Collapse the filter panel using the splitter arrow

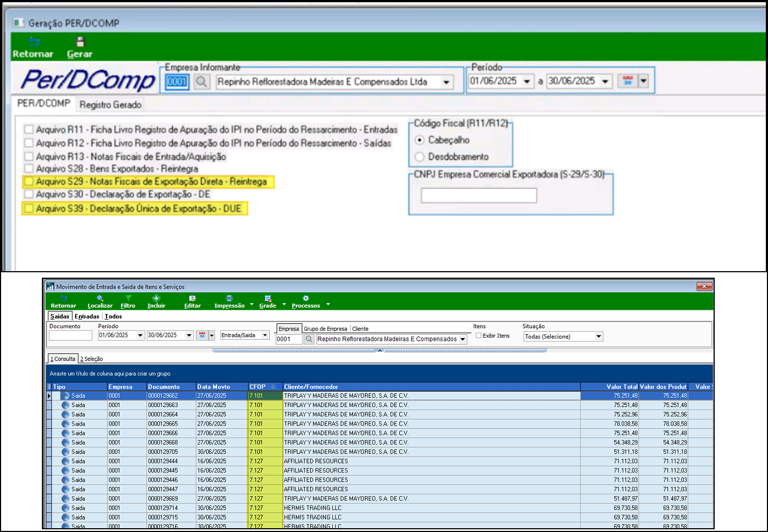[380, 351]
